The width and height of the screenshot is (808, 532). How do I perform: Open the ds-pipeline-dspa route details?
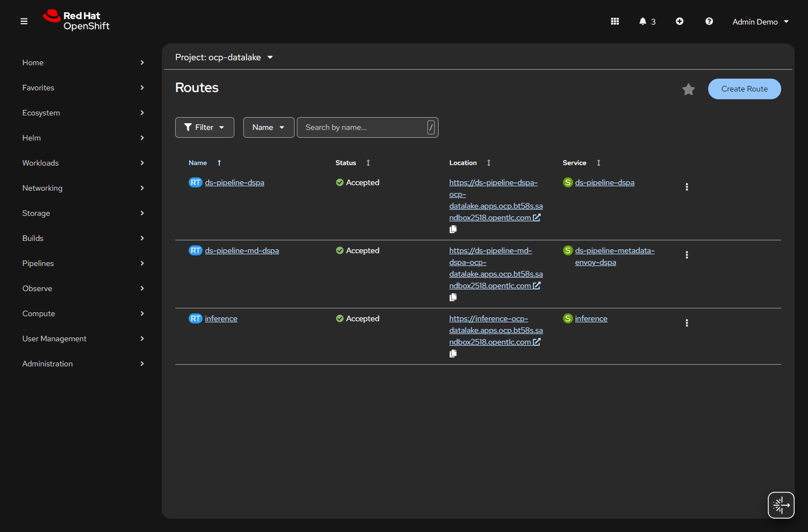(234, 182)
